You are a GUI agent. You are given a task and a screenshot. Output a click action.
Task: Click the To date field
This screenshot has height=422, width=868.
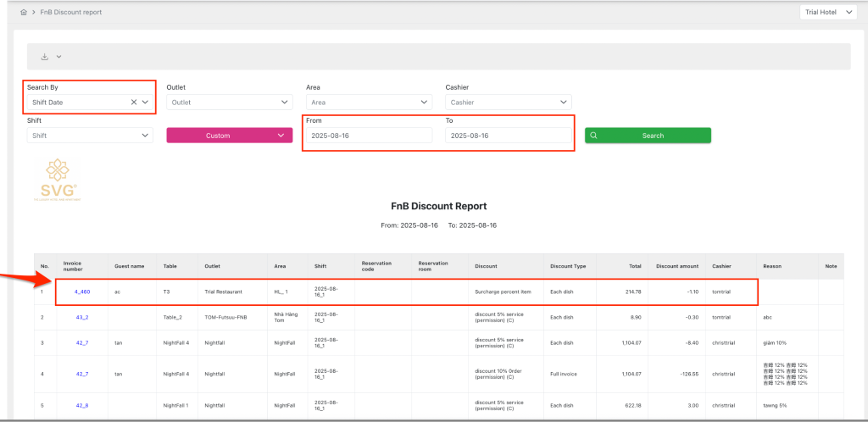[x=507, y=136]
